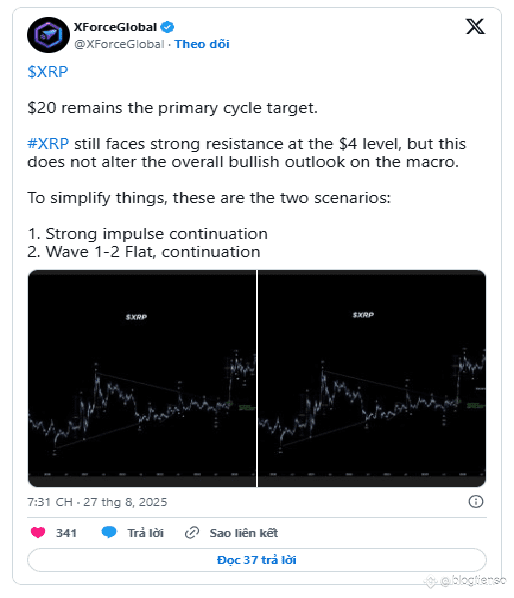Open the X logo icon
The height and width of the screenshot is (598, 514).
[x=475, y=27]
